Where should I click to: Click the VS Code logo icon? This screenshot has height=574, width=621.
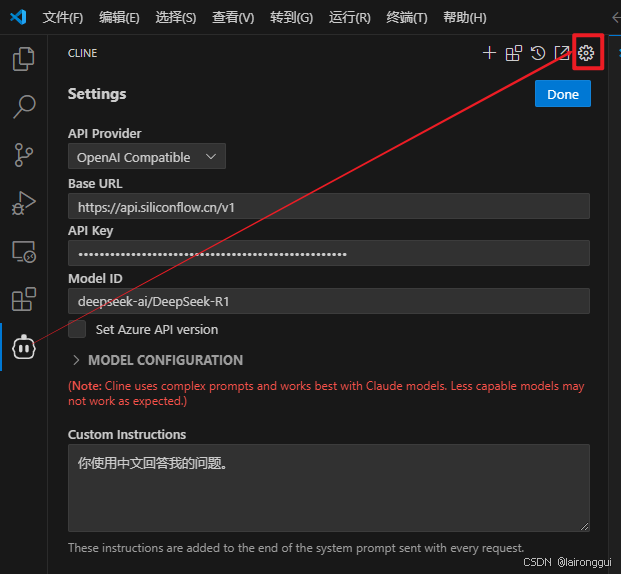pos(18,17)
